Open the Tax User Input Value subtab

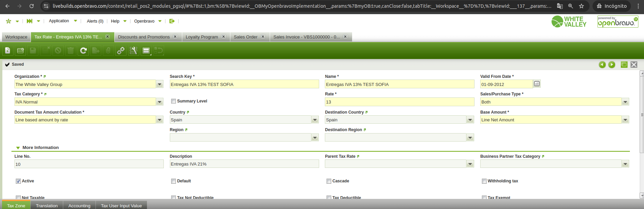click(121, 206)
